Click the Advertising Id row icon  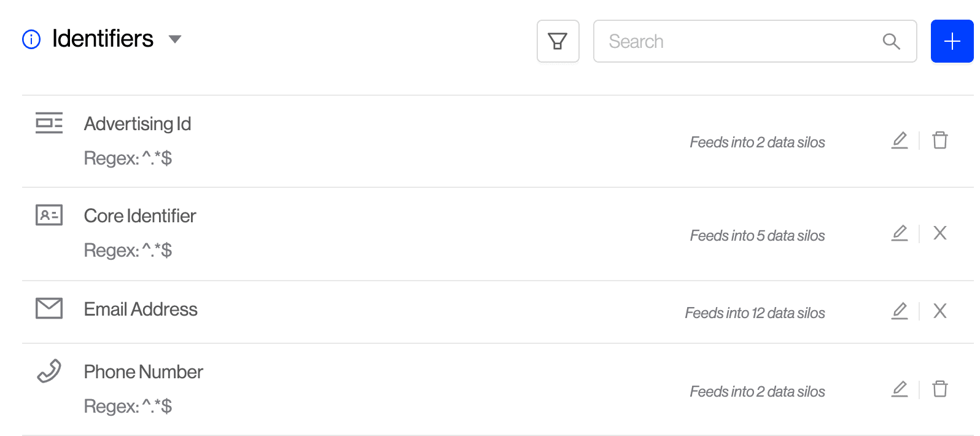[x=49, y=123]
